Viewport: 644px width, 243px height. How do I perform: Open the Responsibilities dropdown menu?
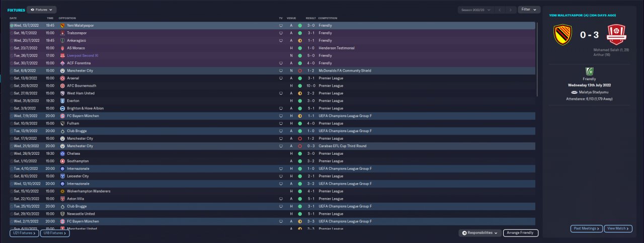click(x=480, y=233)
